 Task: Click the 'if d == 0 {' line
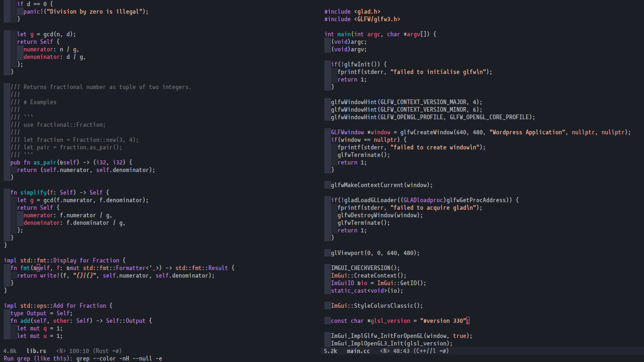(x=35, y=4)
